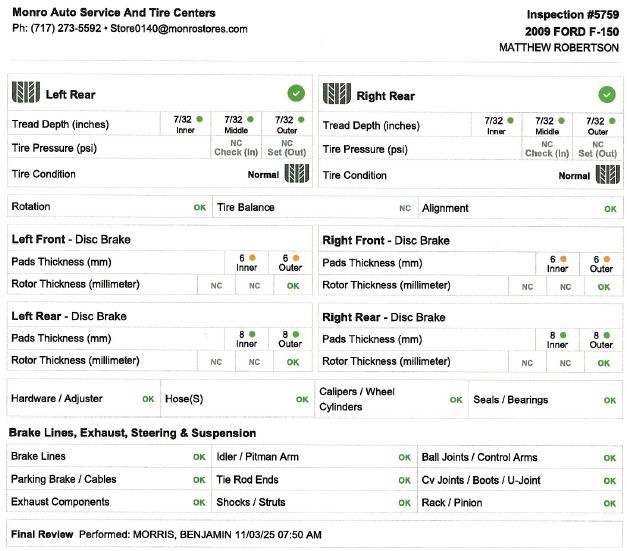The height and width of the screenshot is (551, 627).
Task: Click the Right Rear - Disc Brake section header
Action: click(x=384, y=317)
